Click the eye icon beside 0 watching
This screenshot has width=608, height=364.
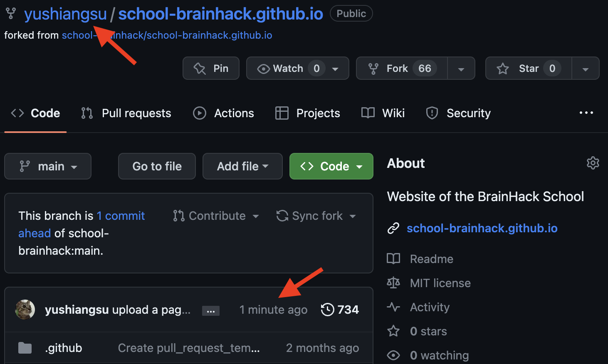393,355
